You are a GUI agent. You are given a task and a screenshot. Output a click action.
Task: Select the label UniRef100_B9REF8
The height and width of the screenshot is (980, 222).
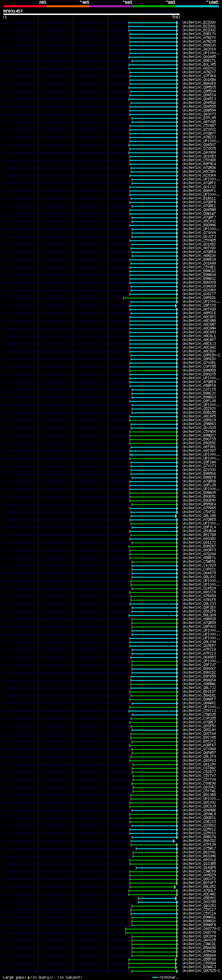199,477
